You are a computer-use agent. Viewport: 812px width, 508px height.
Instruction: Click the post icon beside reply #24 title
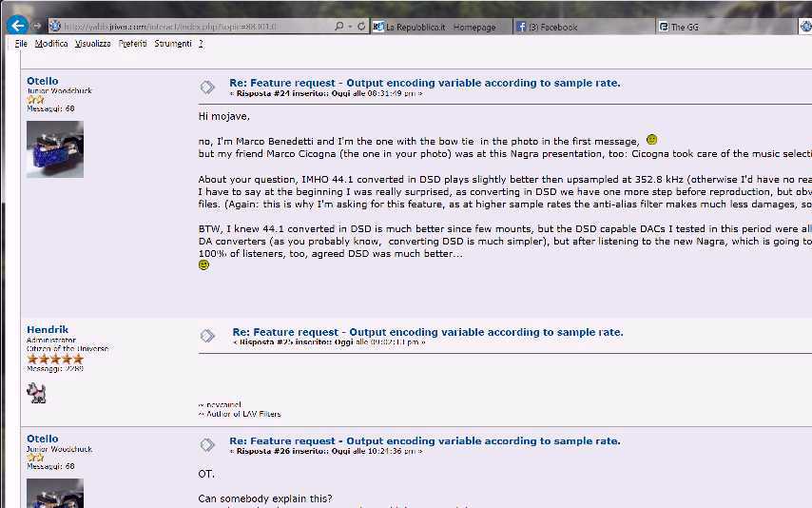click(207, 88)
